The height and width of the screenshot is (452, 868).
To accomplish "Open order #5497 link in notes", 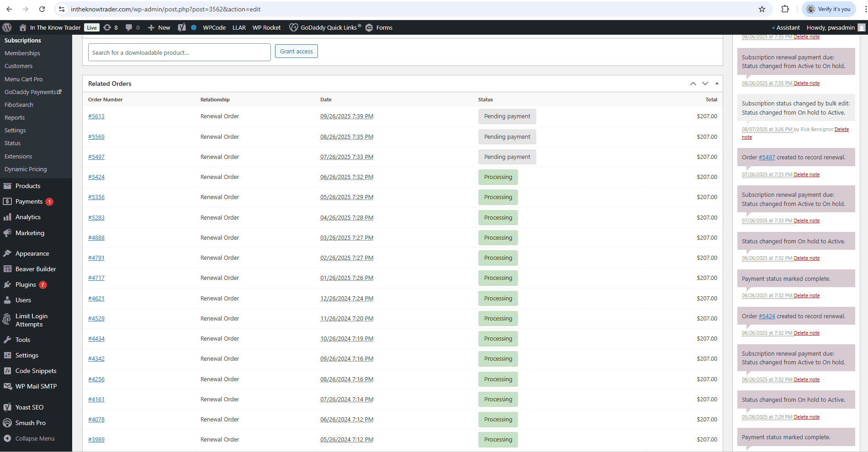I will (767, 157).
